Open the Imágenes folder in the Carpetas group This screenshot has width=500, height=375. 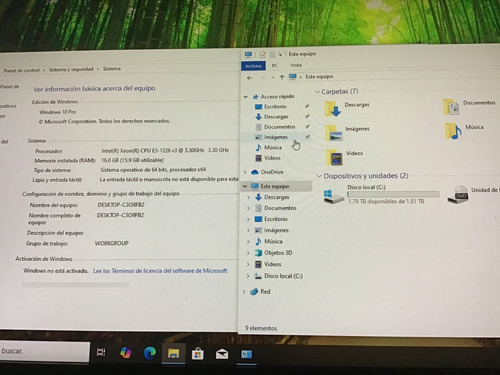point(347,133)
